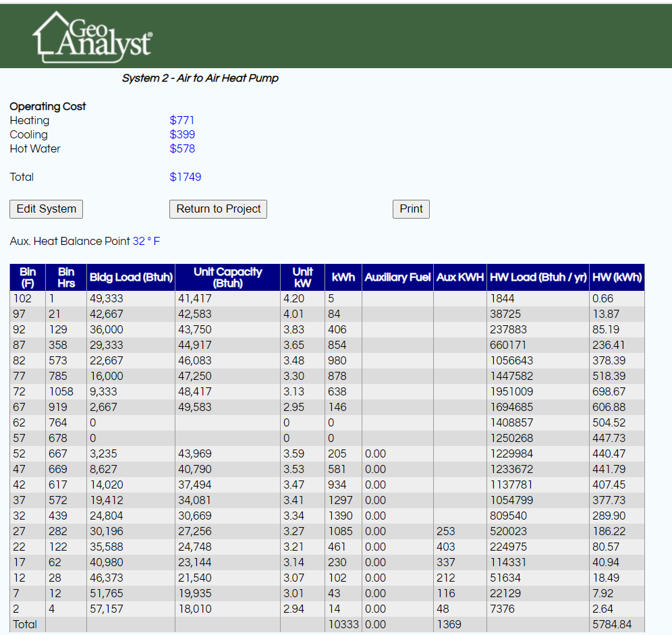
Task: Click the Bin (F) column header
Action: pos(28,277)
